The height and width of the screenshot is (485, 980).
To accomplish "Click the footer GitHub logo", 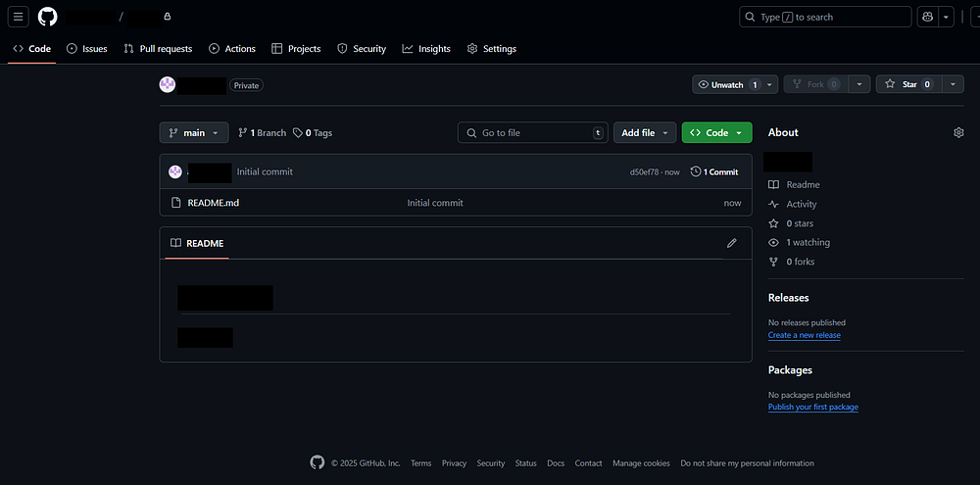I will coord(317,462).
